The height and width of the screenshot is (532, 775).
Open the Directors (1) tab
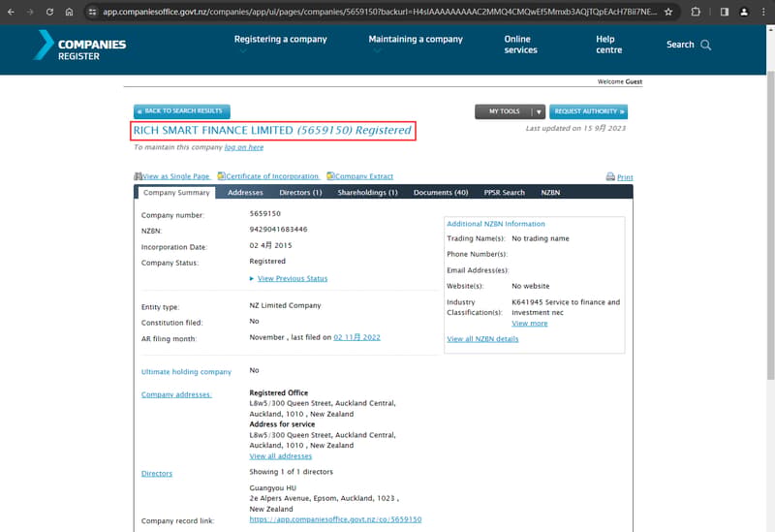(x=300, y=192)
